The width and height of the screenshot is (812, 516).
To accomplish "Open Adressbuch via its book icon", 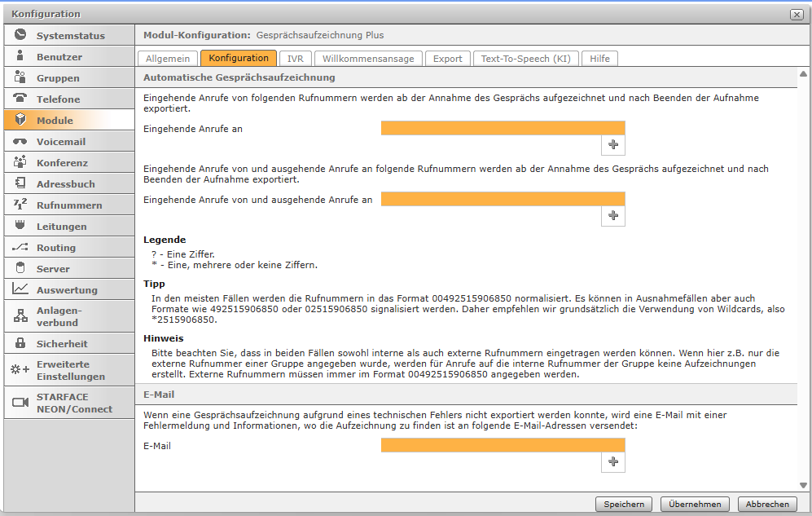I will click(20, 183).
